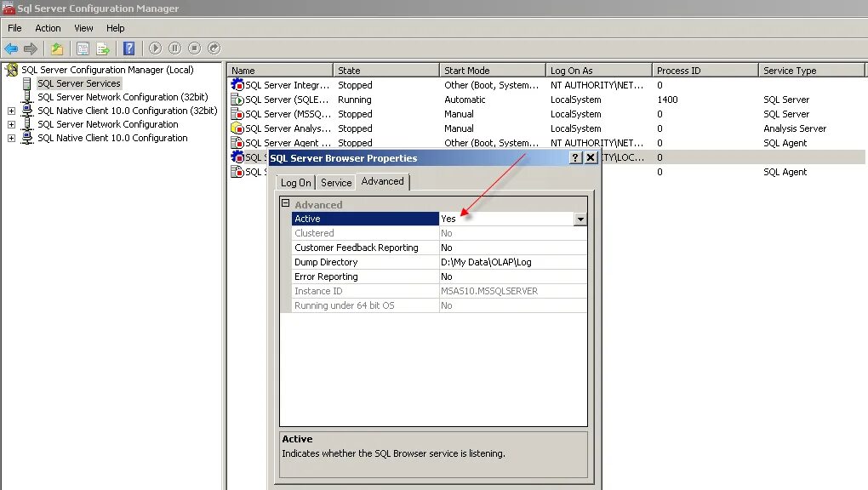Sort by the Process ID column header
This screenshot has height=490, width=868.
[x=705, y=71]
